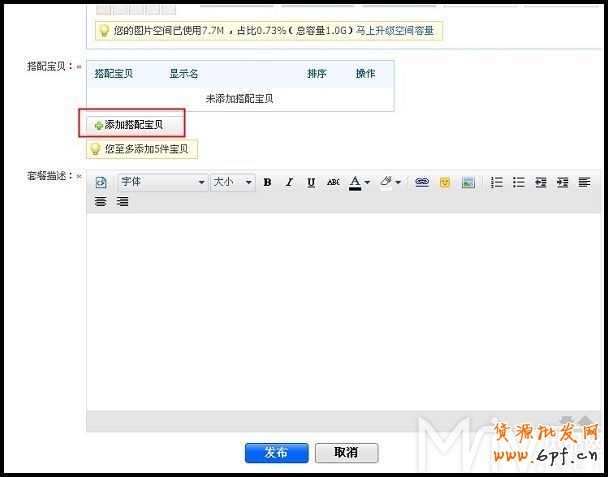This screenshot has width=608, height=477.
Task: Open the 字体 font family dropdown
Action: pyautogui.click(x=162, y=183)
